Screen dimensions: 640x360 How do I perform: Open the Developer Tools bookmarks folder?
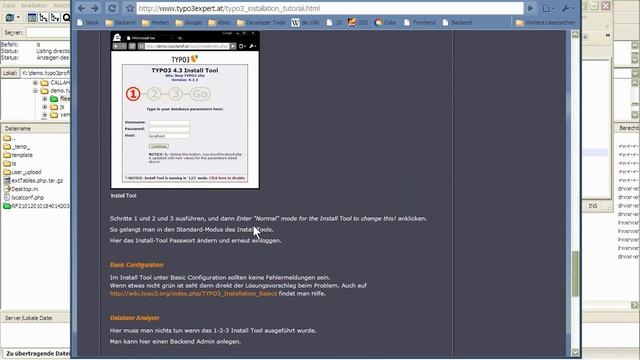click(x=261, y=22)
